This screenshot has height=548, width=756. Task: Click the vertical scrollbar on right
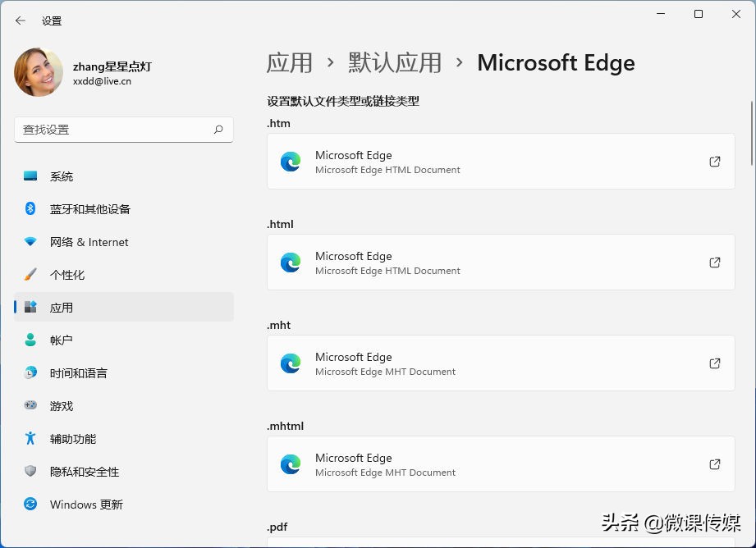click(752, 133)
